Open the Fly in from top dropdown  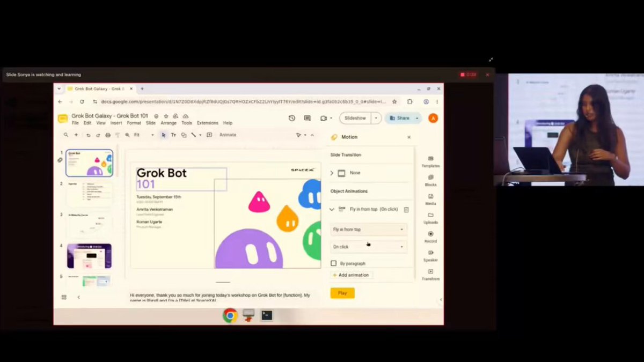pyautogui.click(x=368, y=230)
